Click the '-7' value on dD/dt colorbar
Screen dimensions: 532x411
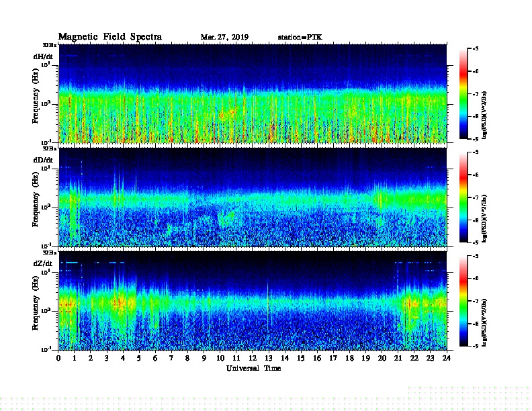[476, 197]
